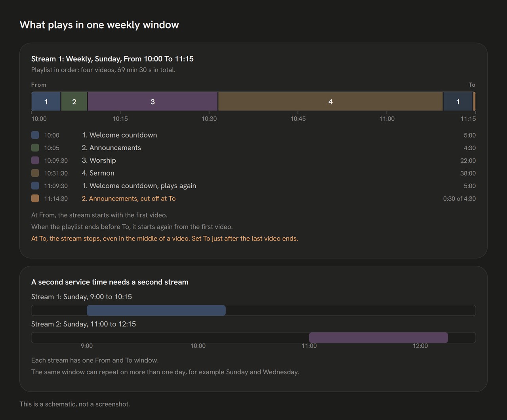
Task: Click the orange 'At To, the stream stops' note
Action: tap(165, 239)
